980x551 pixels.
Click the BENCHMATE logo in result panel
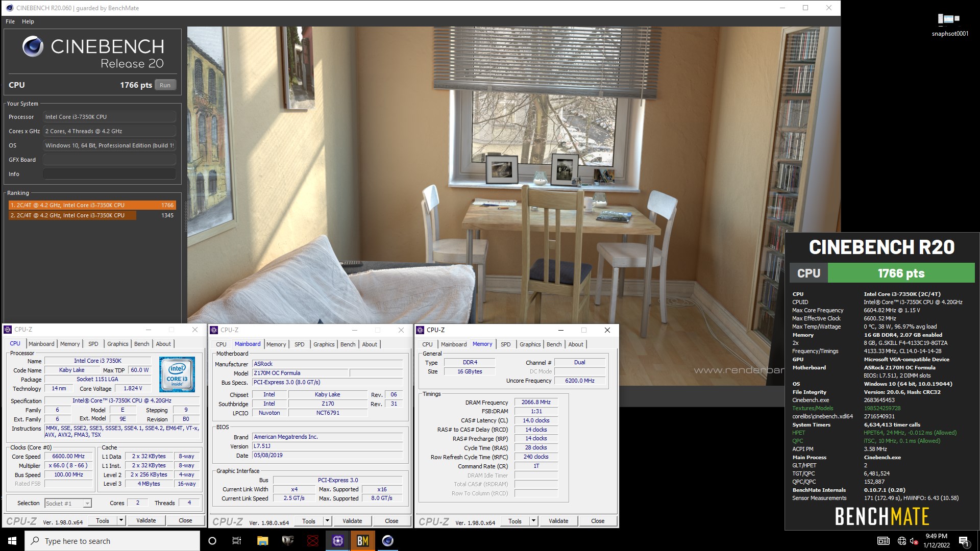point(882,516)
